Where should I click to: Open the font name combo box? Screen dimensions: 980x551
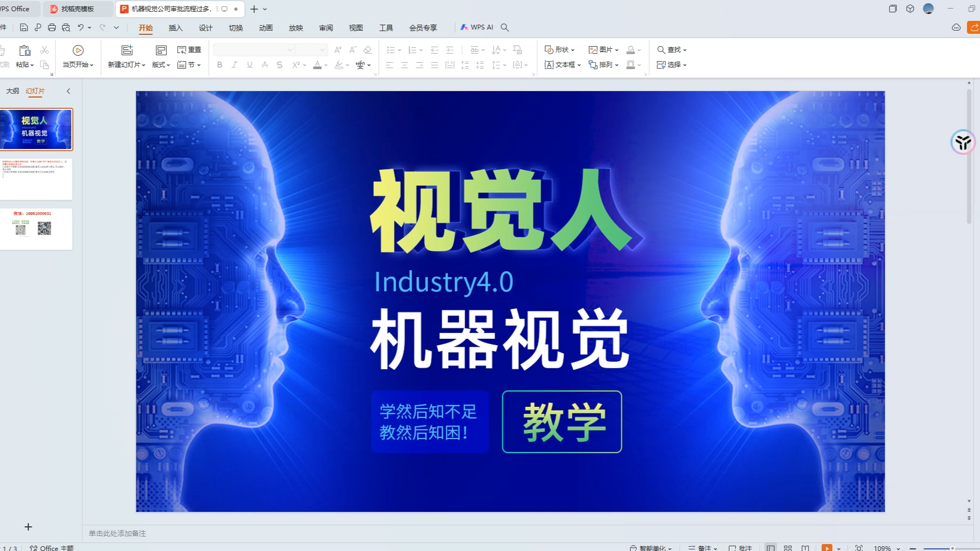pos(254,50)
